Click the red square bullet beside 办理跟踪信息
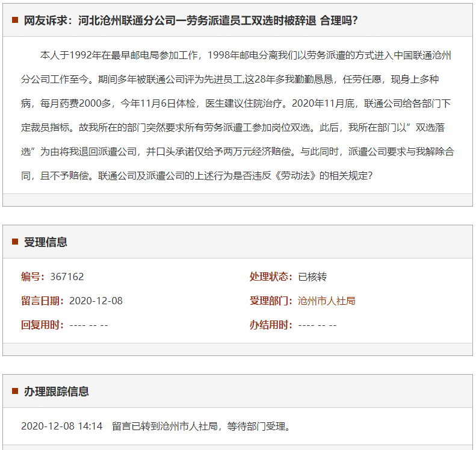 [15, 391]
